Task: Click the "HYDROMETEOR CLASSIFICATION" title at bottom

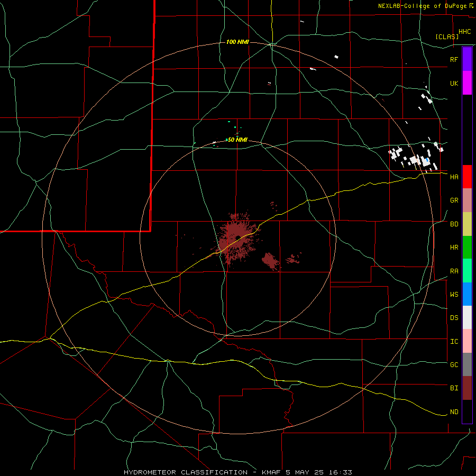Action: (186, 472)
